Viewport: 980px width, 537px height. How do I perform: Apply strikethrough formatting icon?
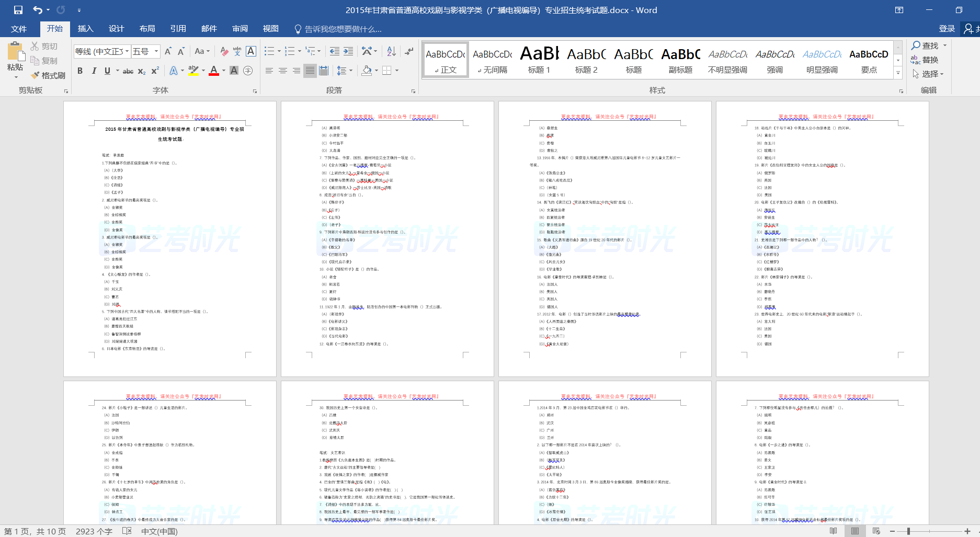coord(128,71)
